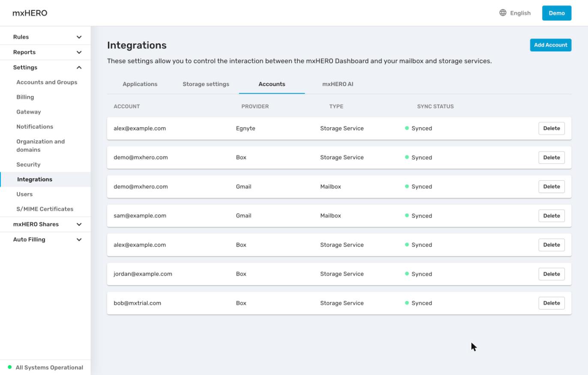Open the Users settings page

24,194
